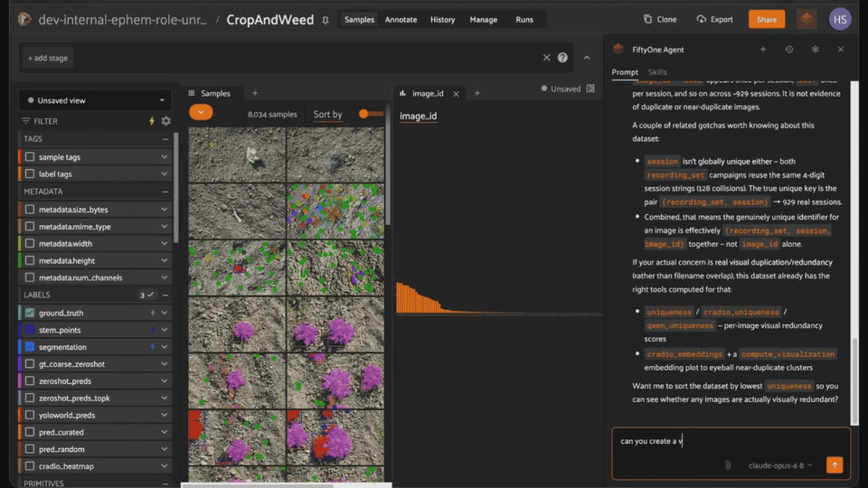
Task: Enable the zeroshot_preds checkbox
Action: tap(30, 381)
